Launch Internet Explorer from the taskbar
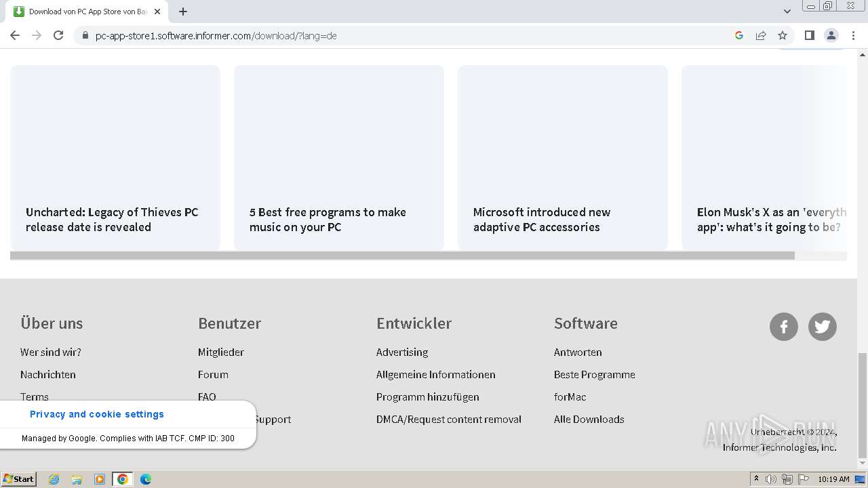Image resolution: width=868 pixels, height=488 pixels. pyautogui.click(x=54, y=479)
